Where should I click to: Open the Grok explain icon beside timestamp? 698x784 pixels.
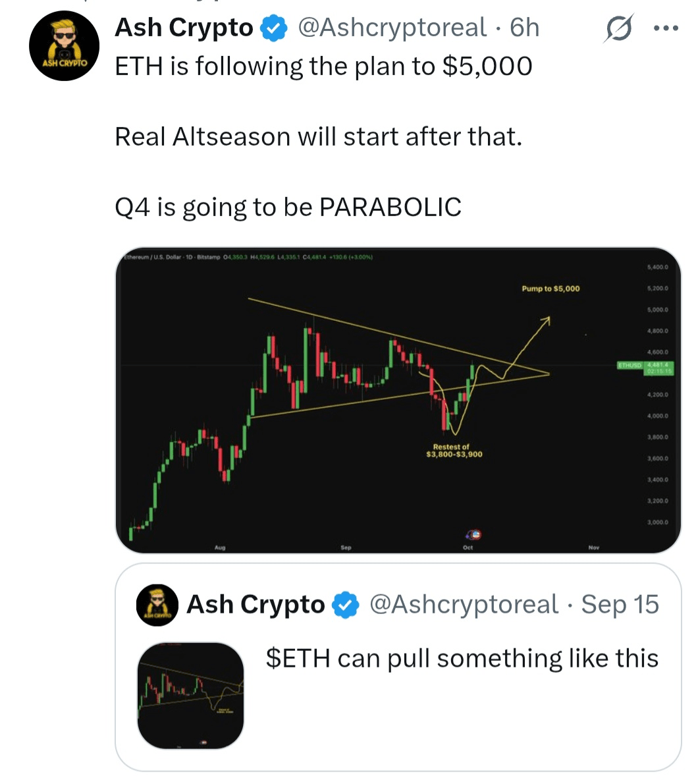pyautogui.click(x=618, y=28)
